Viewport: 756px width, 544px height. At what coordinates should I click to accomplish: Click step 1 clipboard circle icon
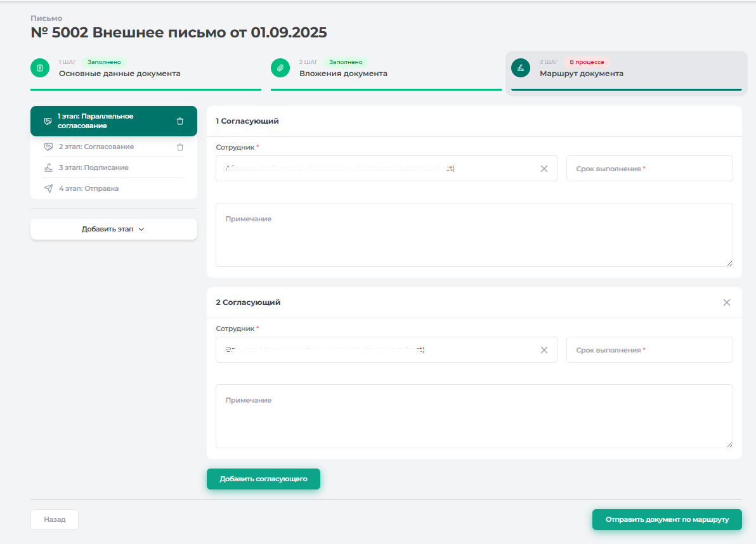(x=40, y=68)
